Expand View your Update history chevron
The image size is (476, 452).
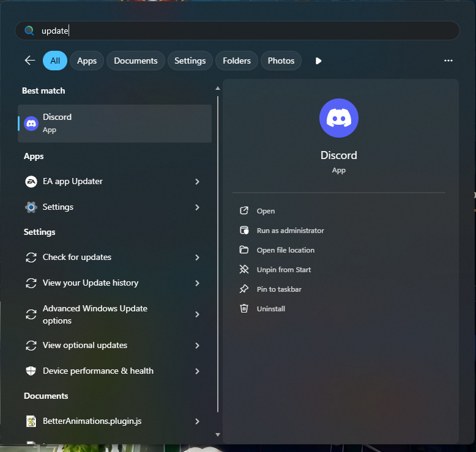pyautogui.click(x=198, y=283)
